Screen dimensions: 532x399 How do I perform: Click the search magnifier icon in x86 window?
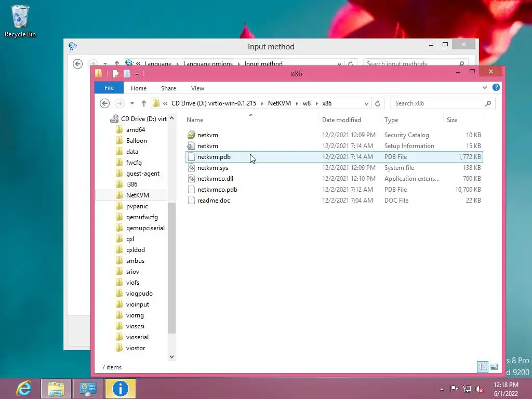click(x=488, y=103)
